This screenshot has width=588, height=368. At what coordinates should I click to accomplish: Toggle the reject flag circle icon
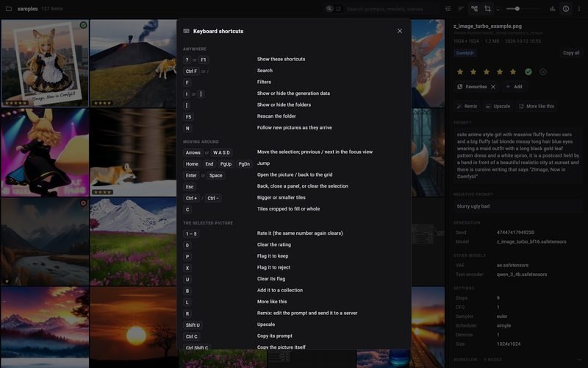pos(542,71)
